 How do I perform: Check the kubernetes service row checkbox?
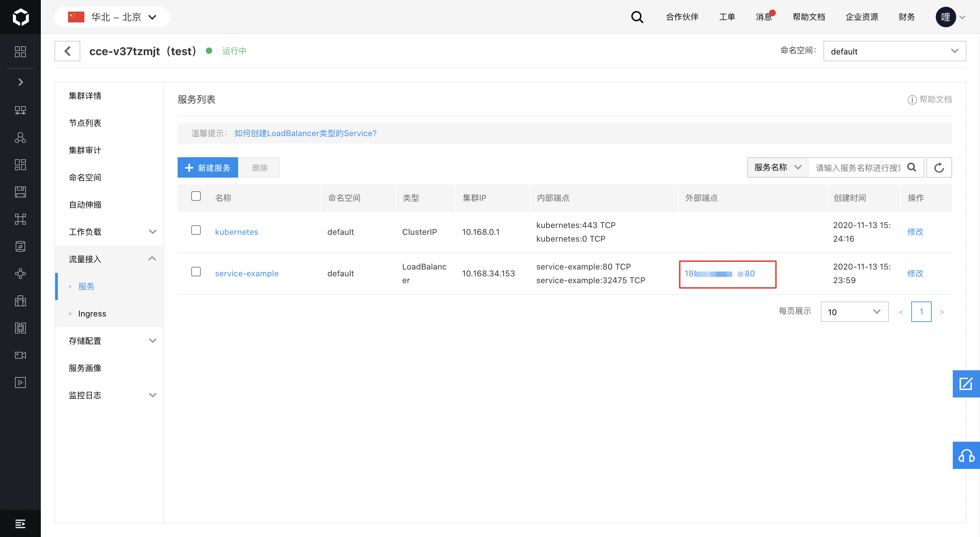click(196, 230)
